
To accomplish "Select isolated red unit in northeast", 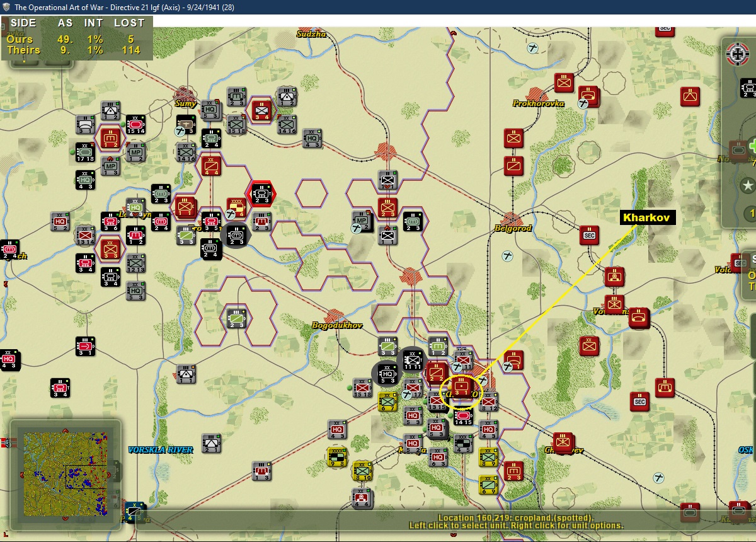I will pyautogui.click(x=690, y=96).
